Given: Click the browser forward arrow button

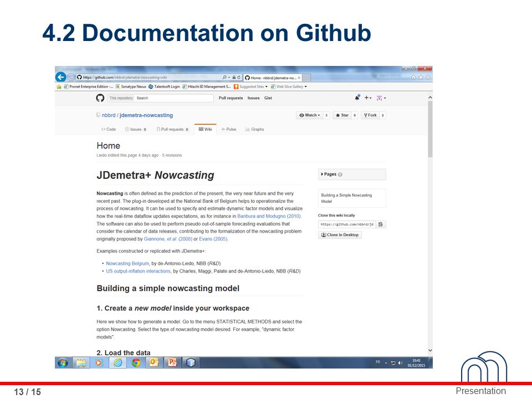Looking at the screenshot, I should (71, 77).
